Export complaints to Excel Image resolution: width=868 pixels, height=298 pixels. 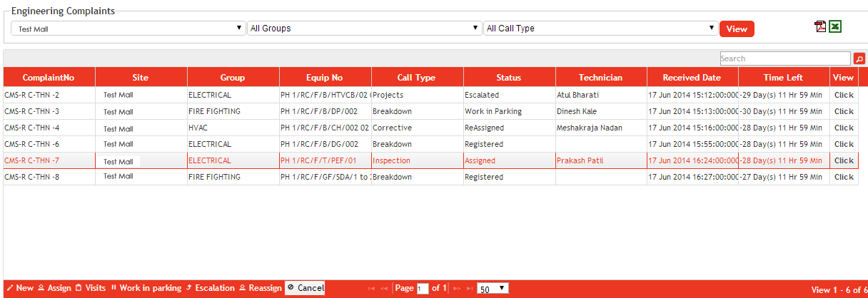pos(835,26)
